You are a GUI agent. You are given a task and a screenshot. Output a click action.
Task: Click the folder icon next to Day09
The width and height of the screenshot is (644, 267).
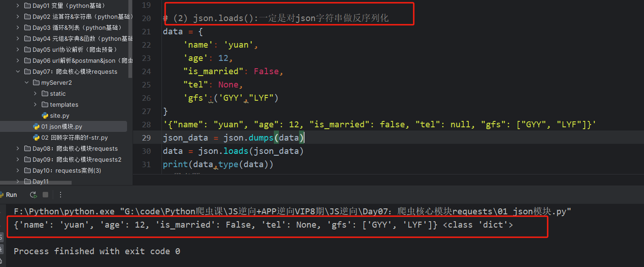click(28, 159)
